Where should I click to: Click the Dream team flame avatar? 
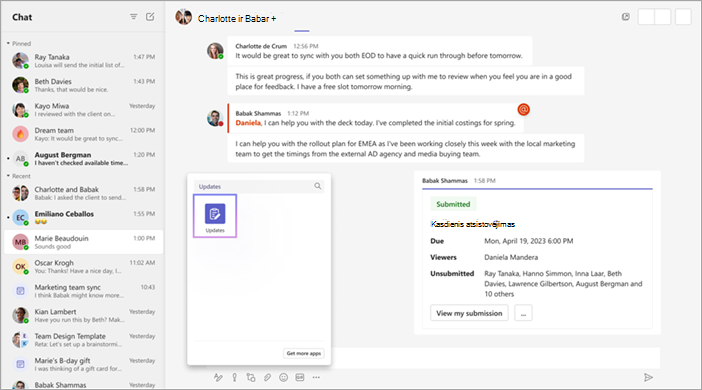[20, 133]
